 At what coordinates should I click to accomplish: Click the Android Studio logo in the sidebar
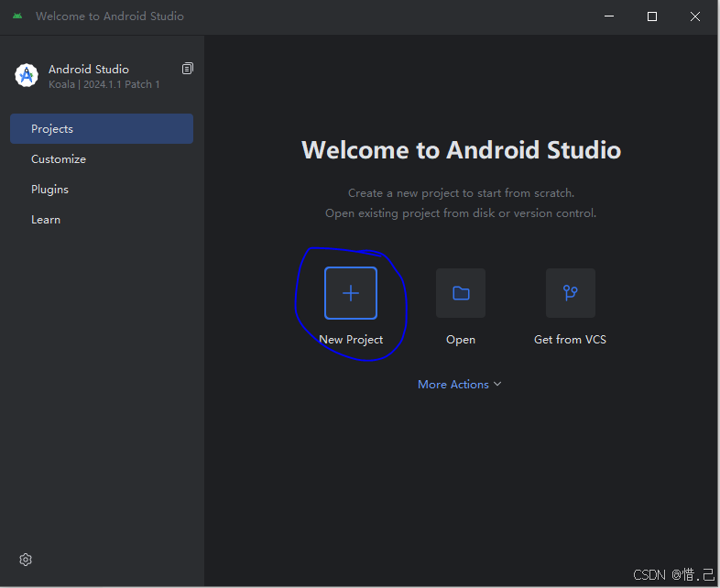[27, 75]
